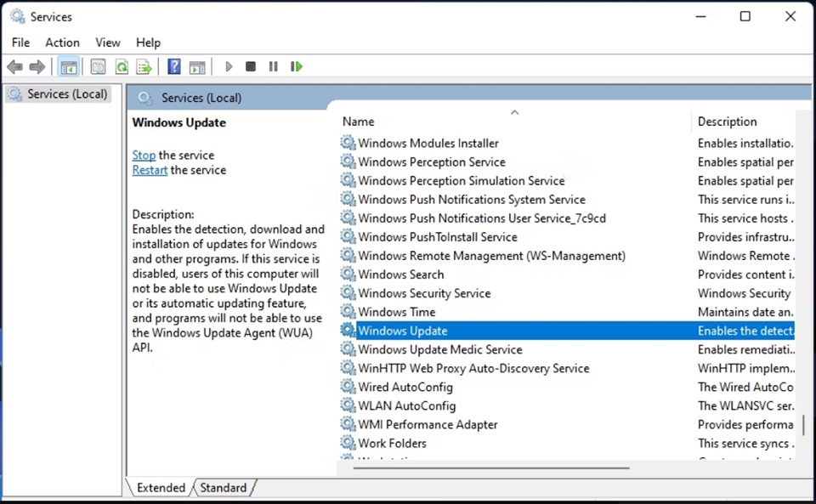This screenshot has height=504, width=816.
Task: Switch to the Standard tab
Action: (x=224, y=488)
